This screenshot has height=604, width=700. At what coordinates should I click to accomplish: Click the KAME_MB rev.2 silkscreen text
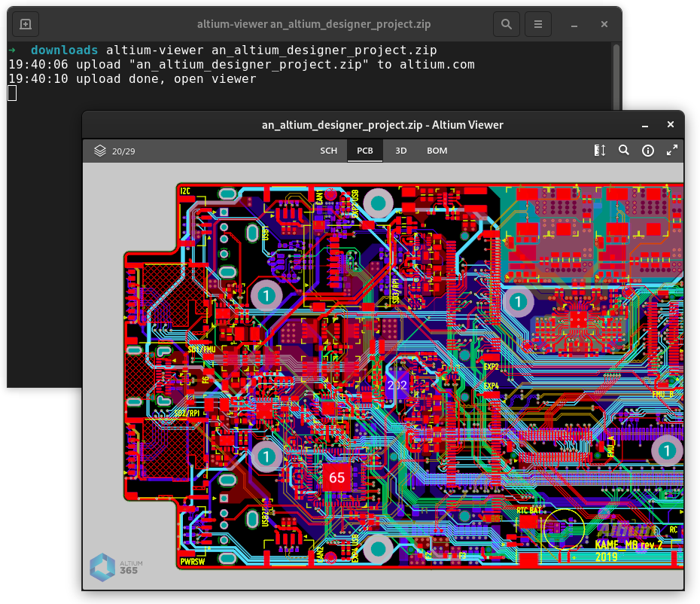click(628, 545)
